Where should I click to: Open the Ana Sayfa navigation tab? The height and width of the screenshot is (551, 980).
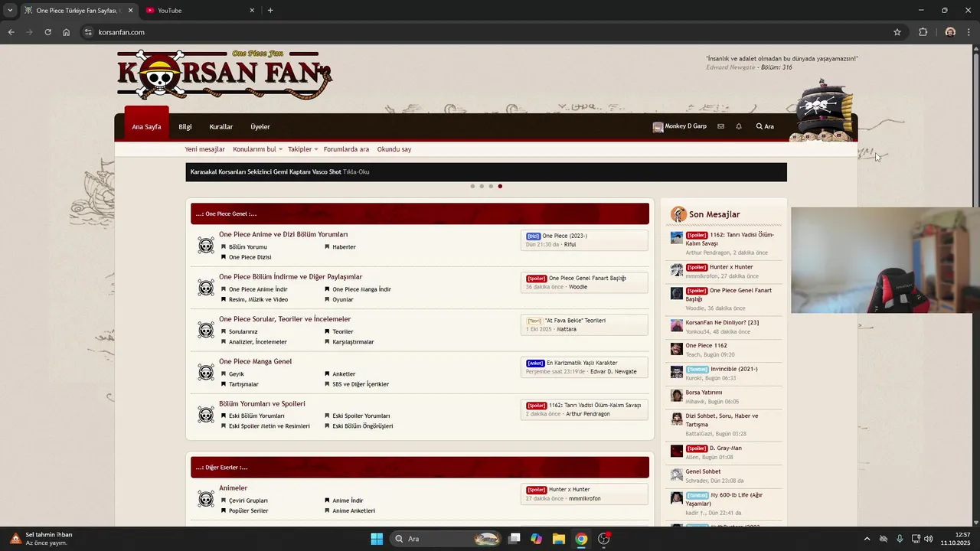pyautogui.click(x=146, y=126)
